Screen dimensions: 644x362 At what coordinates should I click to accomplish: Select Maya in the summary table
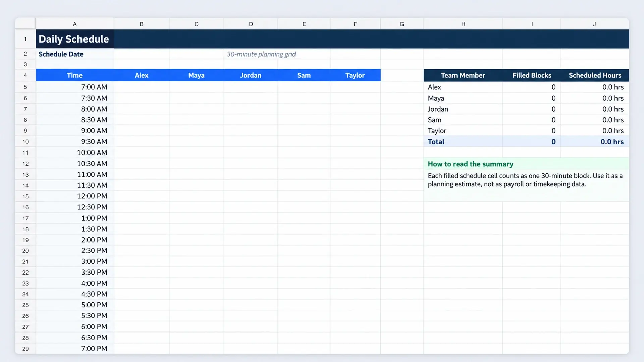click(x=463, y=98)
